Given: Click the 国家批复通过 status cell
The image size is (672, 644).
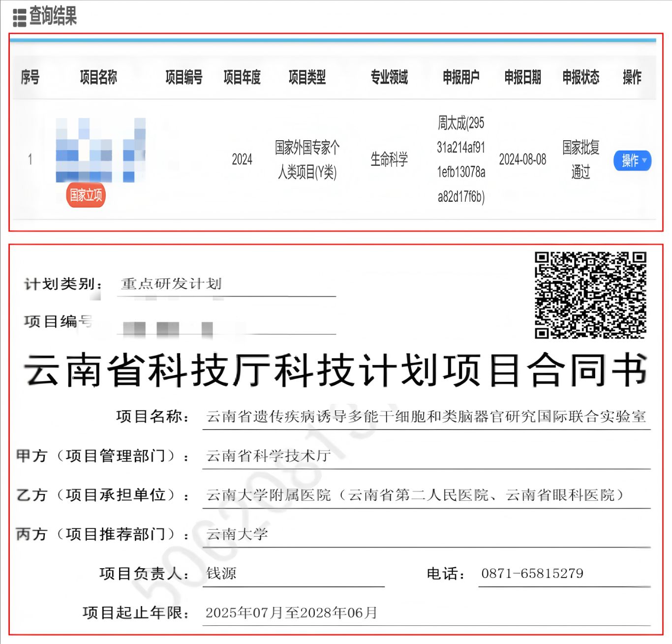Looking at the screenshot, I should coord(581,159).
